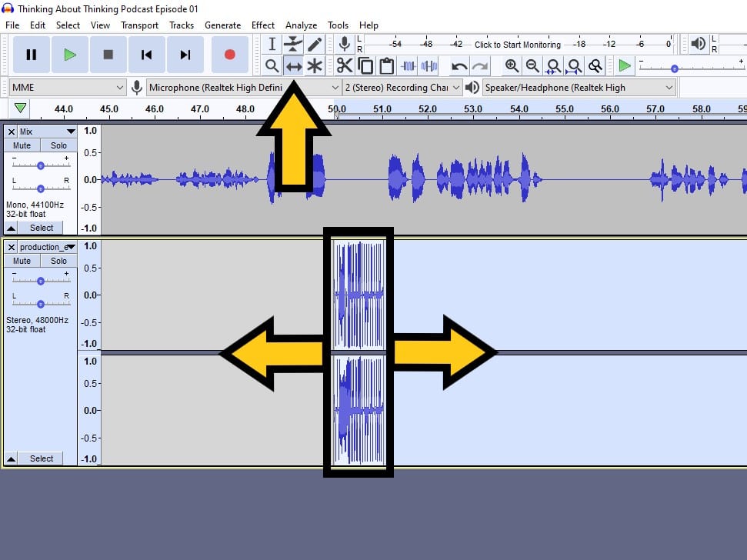Image resolution: width=747 pixels, height=560 pixels.
Task: Open the Speaker/Headphone playback device dropdown
Action: coord(579,88)
